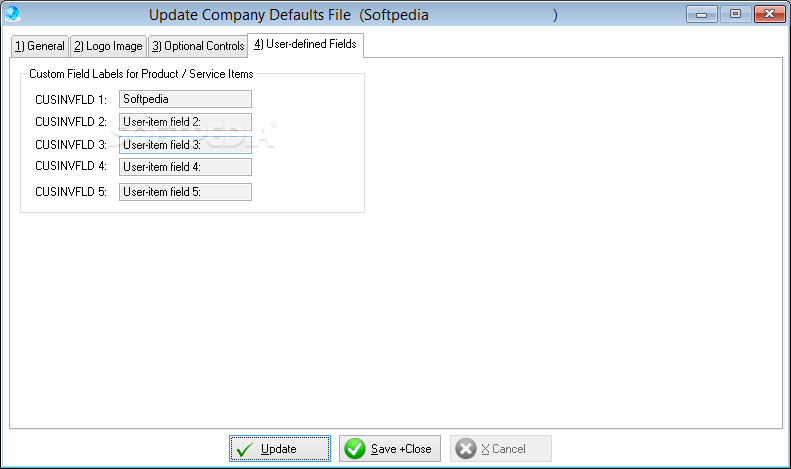The width and height of the screenshot is (791, 469).
Task: Click the X Cancel button
Action: click(x=500, y=448)
